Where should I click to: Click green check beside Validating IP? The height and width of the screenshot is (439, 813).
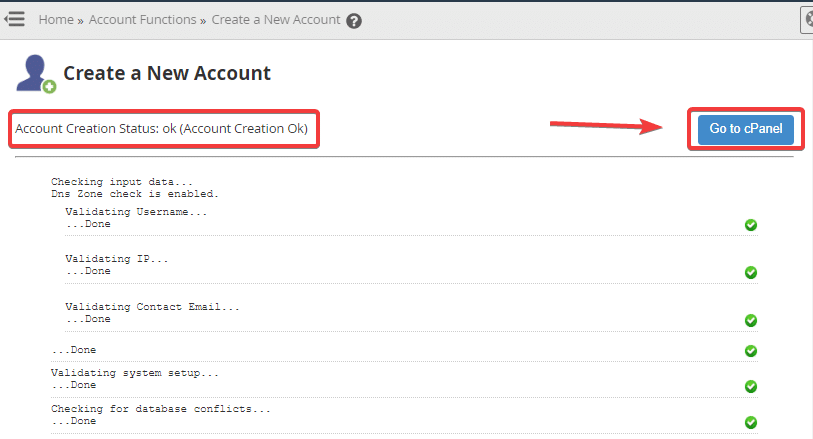tap(750, 272)
